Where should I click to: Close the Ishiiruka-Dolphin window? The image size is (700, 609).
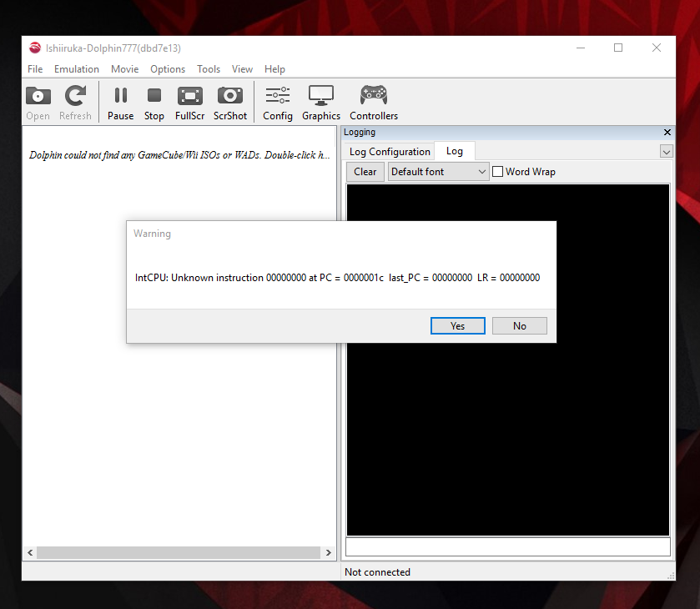coord(657,48)
